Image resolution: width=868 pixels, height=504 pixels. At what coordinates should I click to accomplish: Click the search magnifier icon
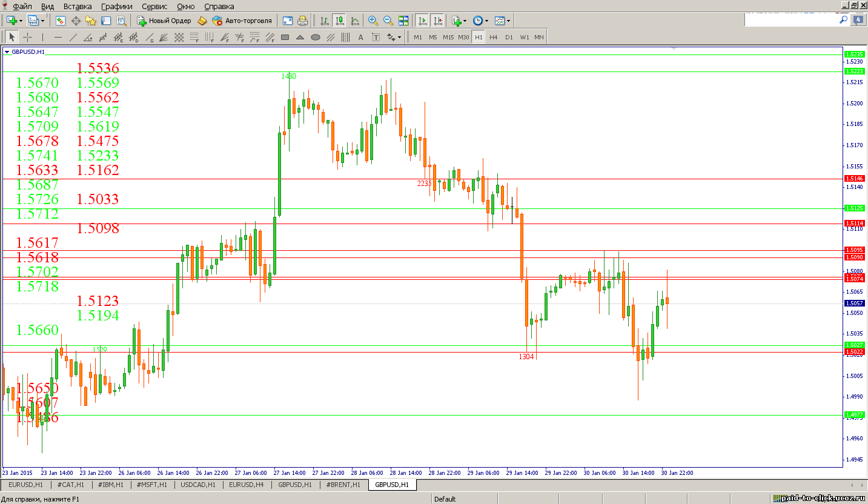click(x=843, y=20)
